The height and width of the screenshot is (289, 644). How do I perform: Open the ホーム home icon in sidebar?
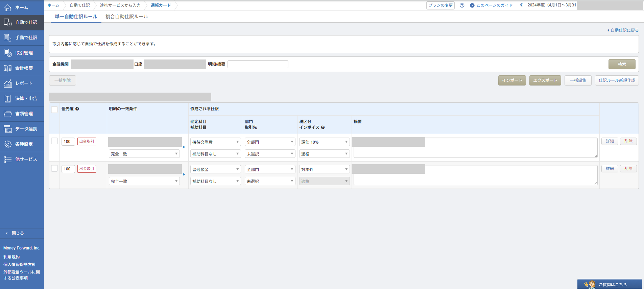point(7,7)
